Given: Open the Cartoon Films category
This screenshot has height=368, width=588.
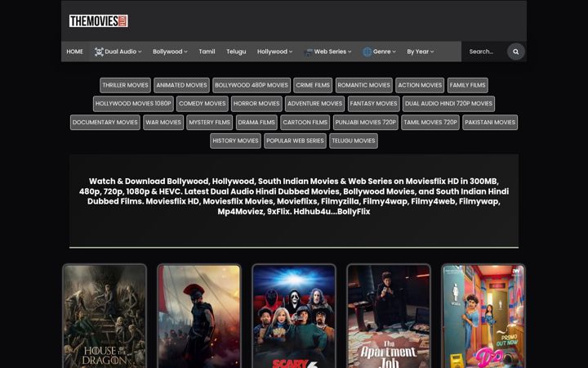Looking at the screenshot, I should point(305,123).
